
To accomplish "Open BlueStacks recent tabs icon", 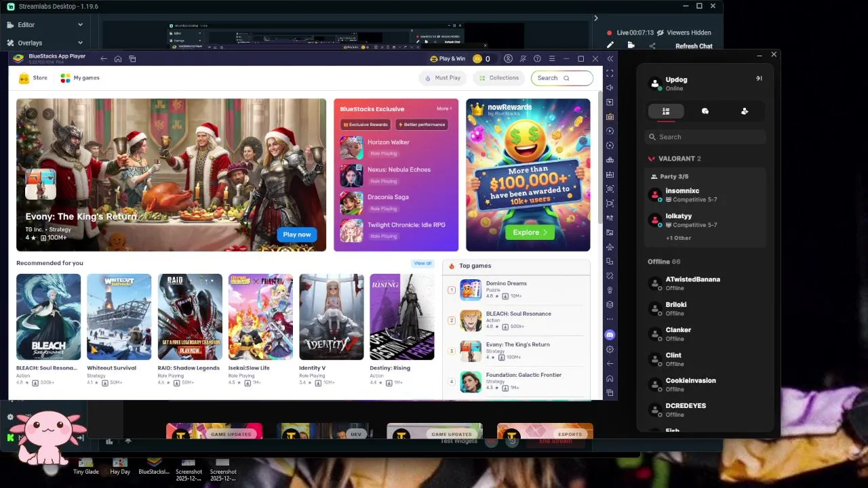I will click(132, 59).
